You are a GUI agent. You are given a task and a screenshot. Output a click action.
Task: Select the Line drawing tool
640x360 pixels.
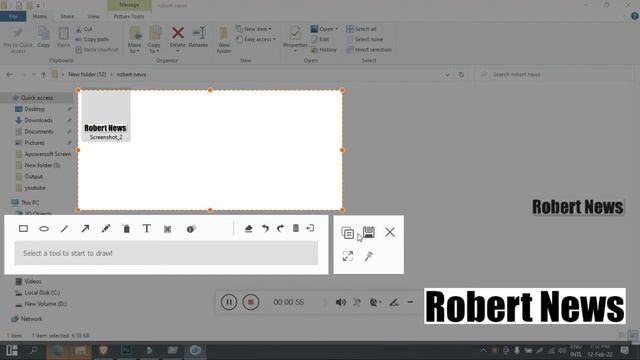[x=64, y=229]
